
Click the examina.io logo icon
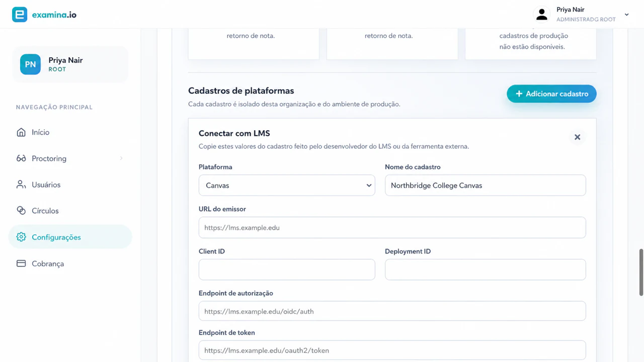pos(20,15)
